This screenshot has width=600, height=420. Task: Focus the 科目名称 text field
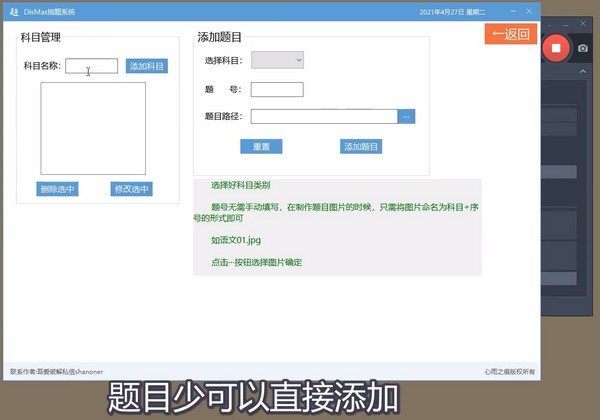pyautogui.click(x=91, y=66)
